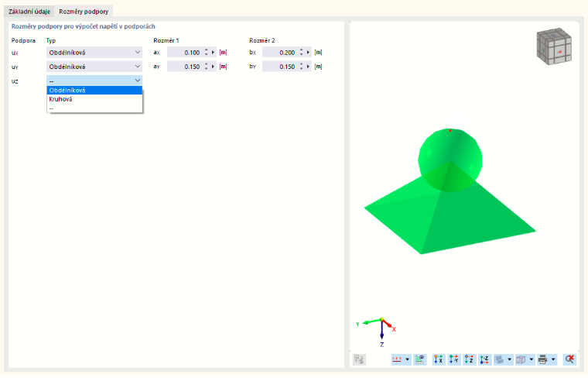Image resolution: width=588 pixels, height=378 pixels.
Task: Click the ax value field 0.100
Action: pos(184,53)
